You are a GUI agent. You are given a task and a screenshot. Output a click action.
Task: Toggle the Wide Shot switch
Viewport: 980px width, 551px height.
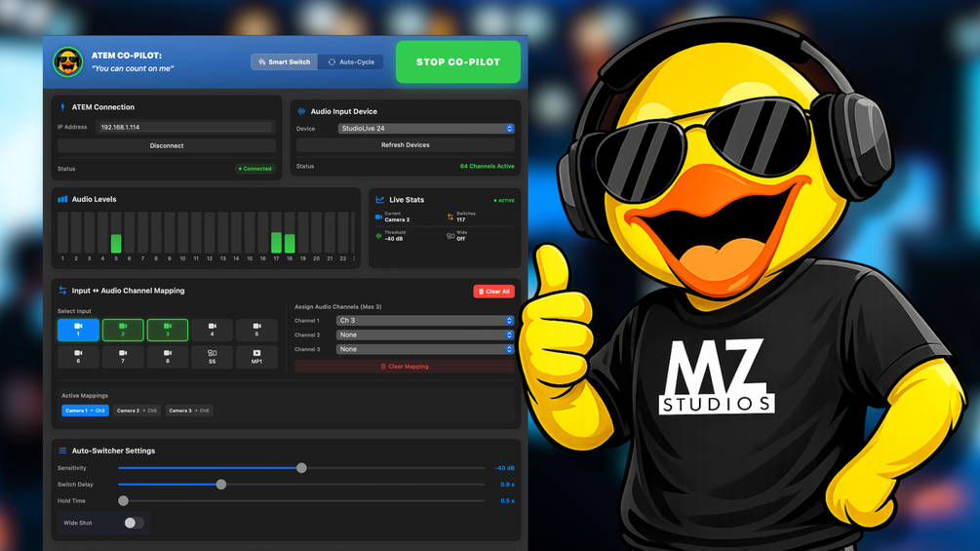click(x=134, y=523)
